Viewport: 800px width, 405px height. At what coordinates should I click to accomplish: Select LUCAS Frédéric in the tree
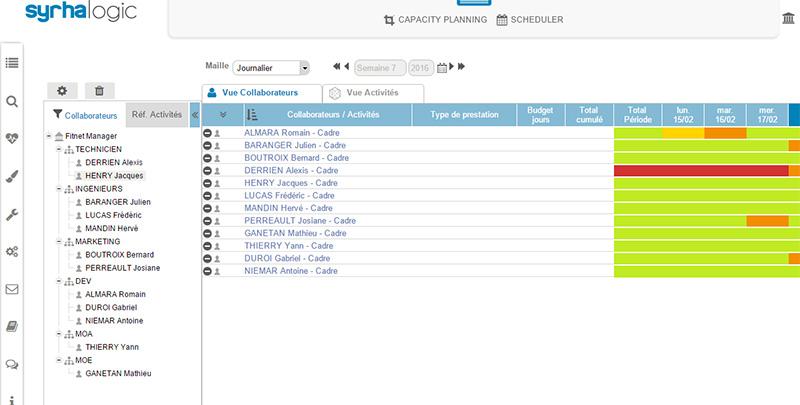click(x=113, y=215)
